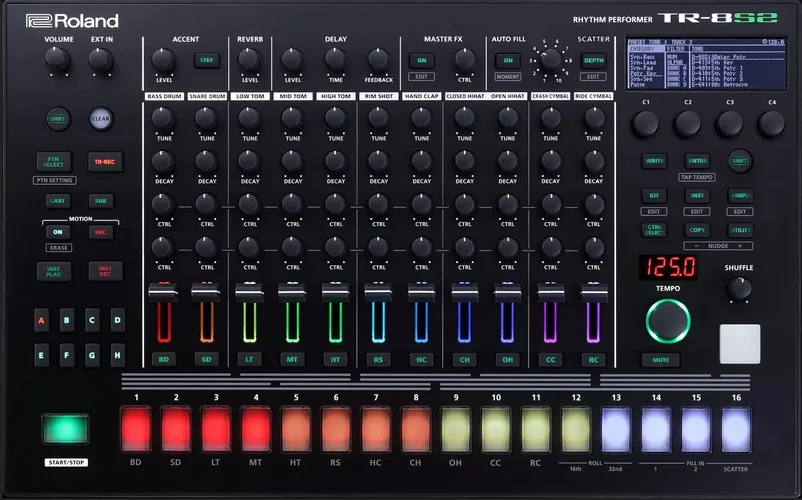Click the DELAY FEEDBACK knob
Viewport: 802px width, 500px height.
click(x=378, y=60)
